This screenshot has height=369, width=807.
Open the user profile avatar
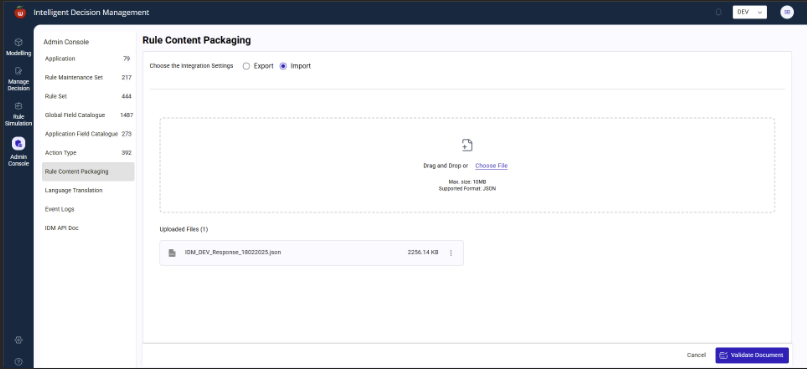(786, 12)
